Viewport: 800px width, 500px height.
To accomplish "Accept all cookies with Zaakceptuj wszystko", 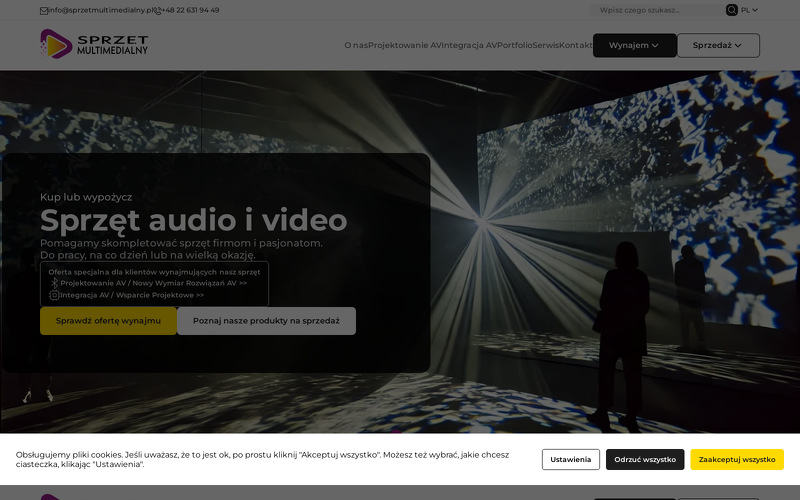I will pos(736,459).
